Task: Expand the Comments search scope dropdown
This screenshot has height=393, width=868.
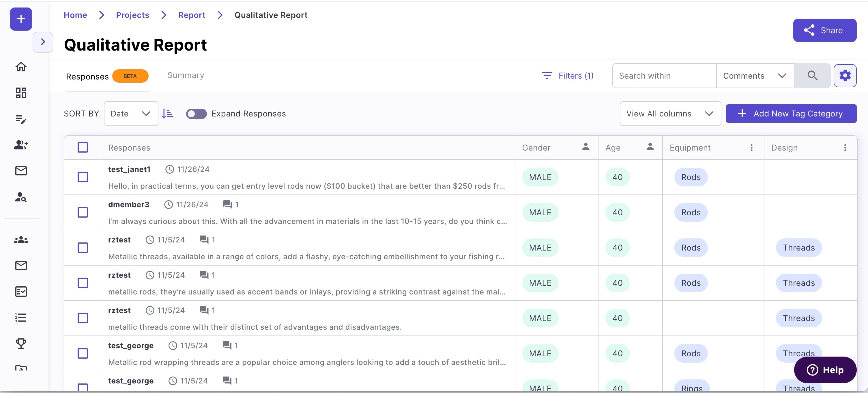Action: pyautogui.click(x=755, y=75)
